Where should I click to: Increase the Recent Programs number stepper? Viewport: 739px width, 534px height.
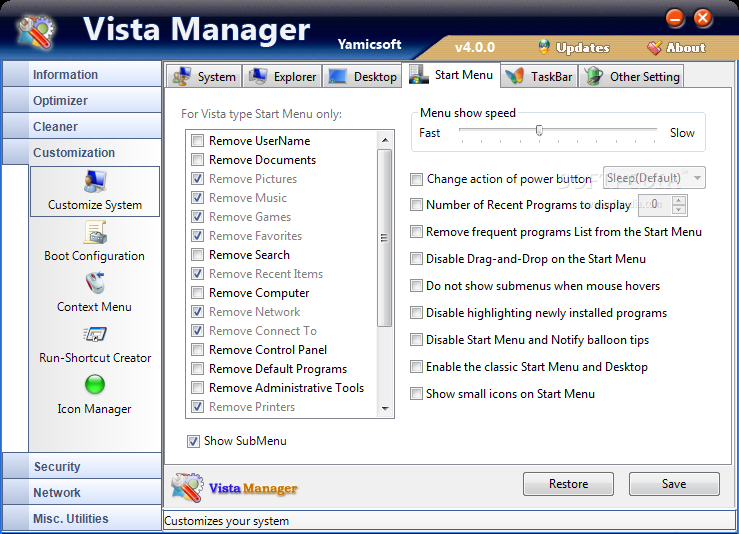click(679, 200)
